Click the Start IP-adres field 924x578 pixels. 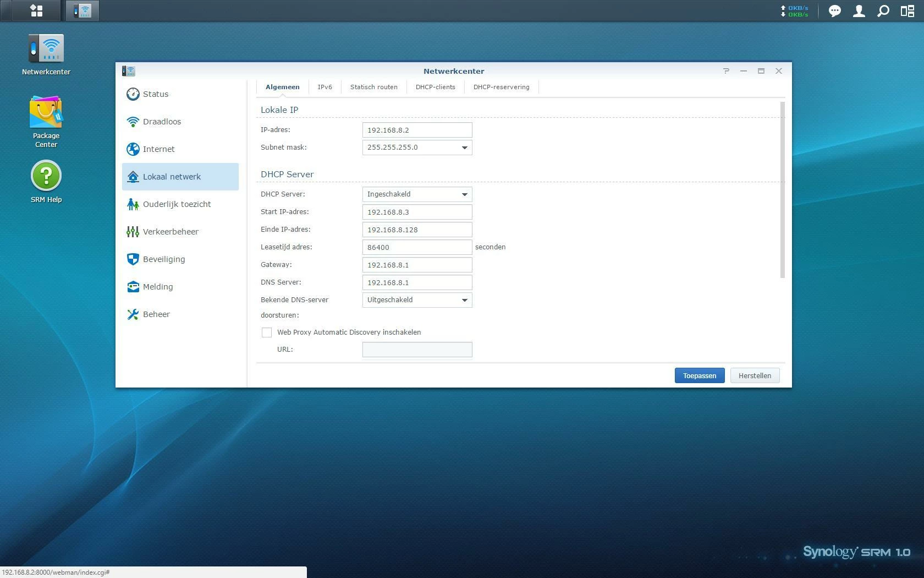coord(417,212)
